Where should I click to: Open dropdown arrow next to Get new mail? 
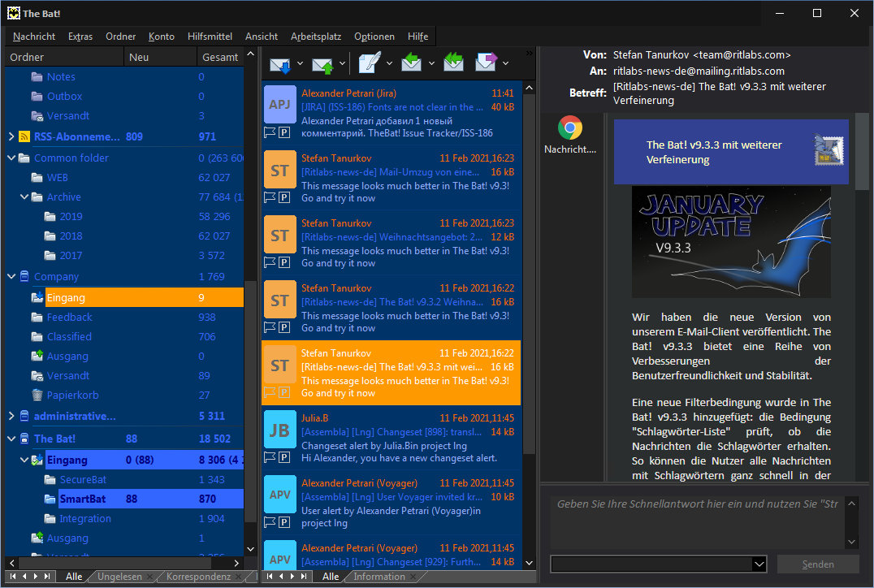coord(300,63)
